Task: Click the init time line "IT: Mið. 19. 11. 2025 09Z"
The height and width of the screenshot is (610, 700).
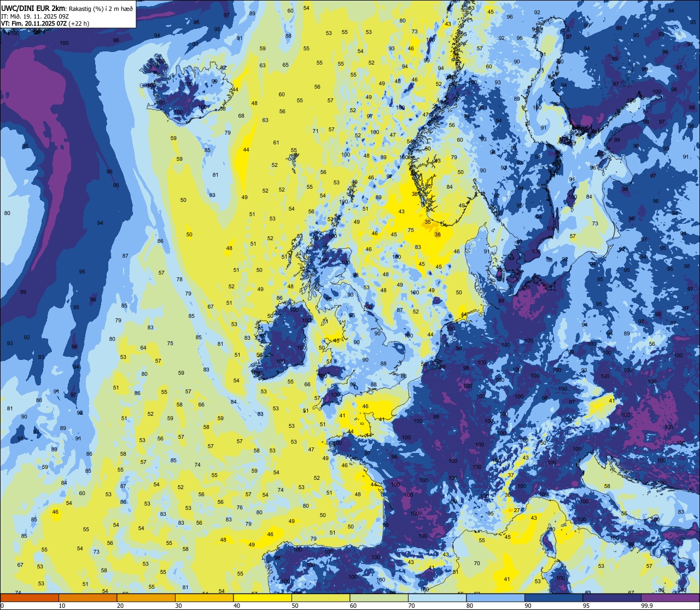Action: (35, 16)
